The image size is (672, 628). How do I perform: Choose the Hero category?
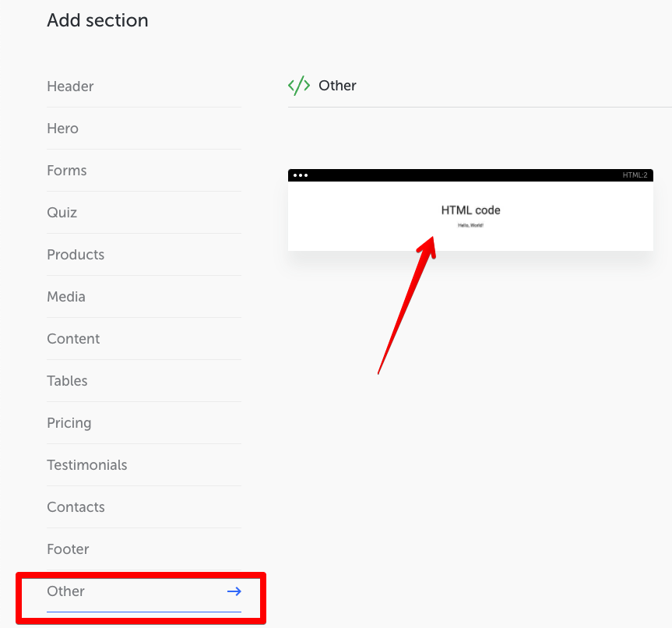62,129
